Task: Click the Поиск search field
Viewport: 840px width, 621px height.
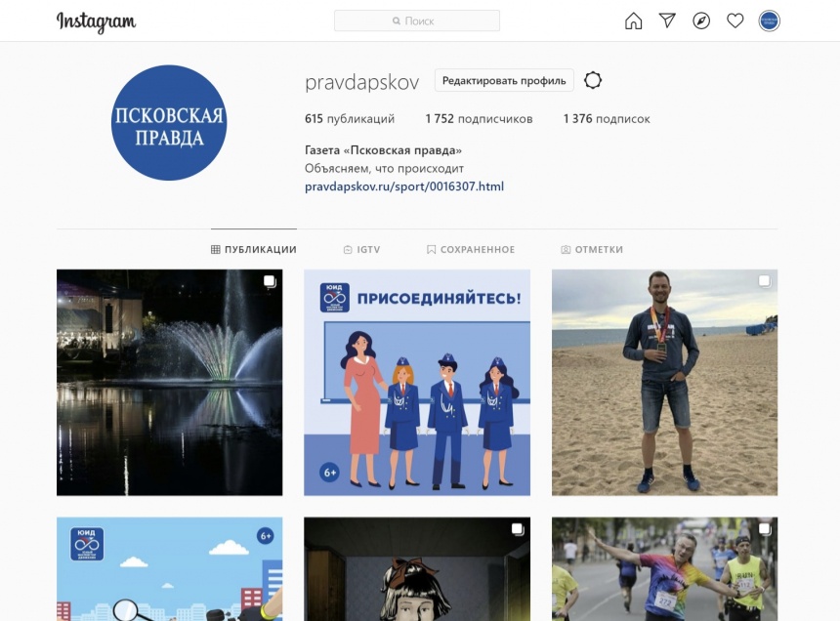Action: [417, 21]
